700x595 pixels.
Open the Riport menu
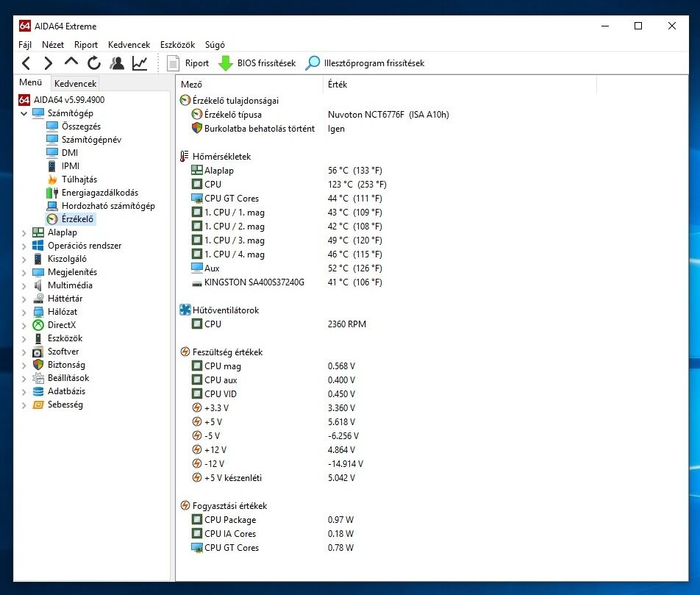pos(86,45)
